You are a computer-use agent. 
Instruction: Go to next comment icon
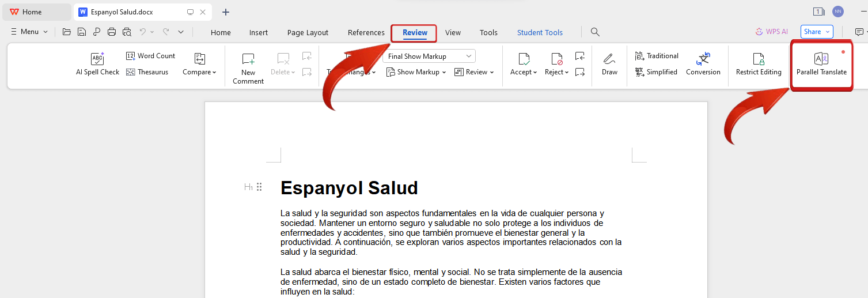(307, 72)
